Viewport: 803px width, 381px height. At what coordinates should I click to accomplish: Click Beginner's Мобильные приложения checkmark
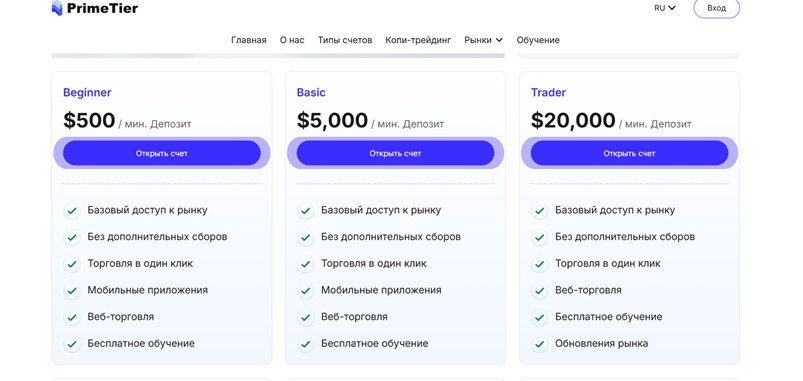72,291
